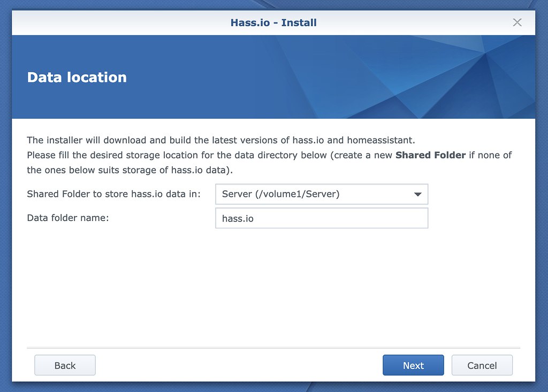
Task: Click the bold Shared Folder text
Action: (x=430, y=155)
